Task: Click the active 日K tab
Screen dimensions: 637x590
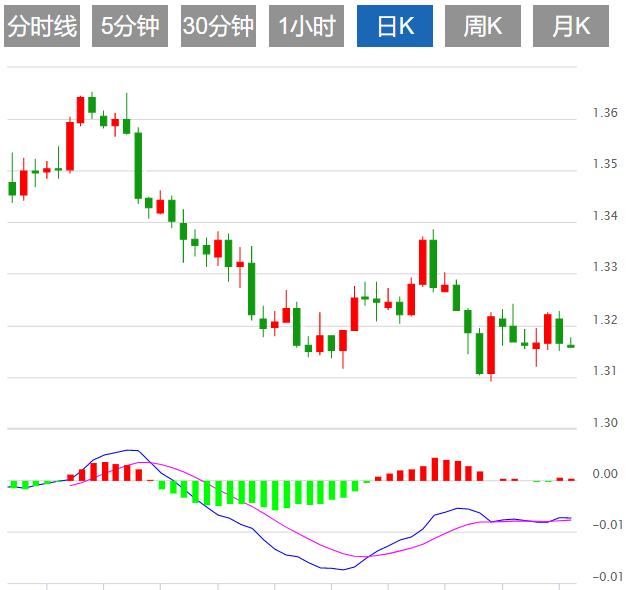Action: pos(395,27)
